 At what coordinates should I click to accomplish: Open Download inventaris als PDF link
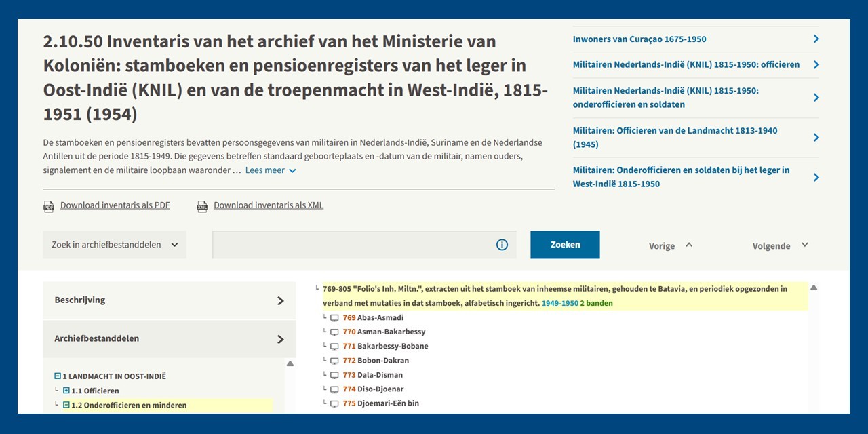(x=115, y=205)
